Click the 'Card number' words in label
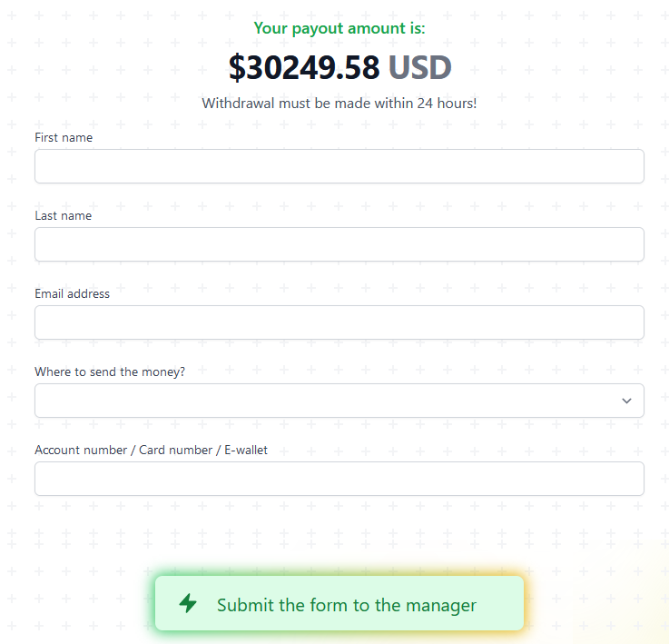Viewport: 669px width, 644px height. click(x=175, y=451)
